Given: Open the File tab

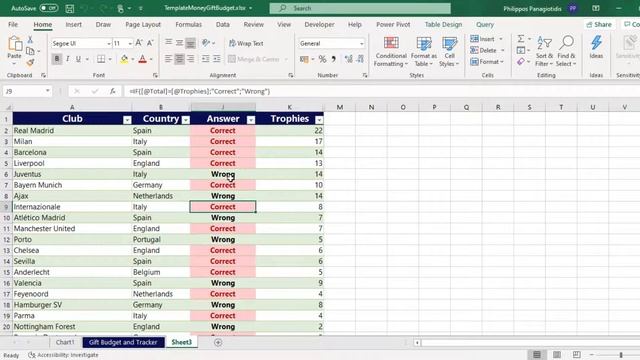Looking at the screenshot, I should 13,24.
